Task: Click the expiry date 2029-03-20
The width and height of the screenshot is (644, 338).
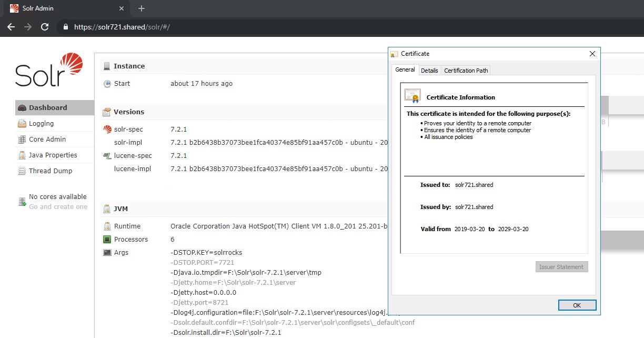Action: click(x=512, y=229)
